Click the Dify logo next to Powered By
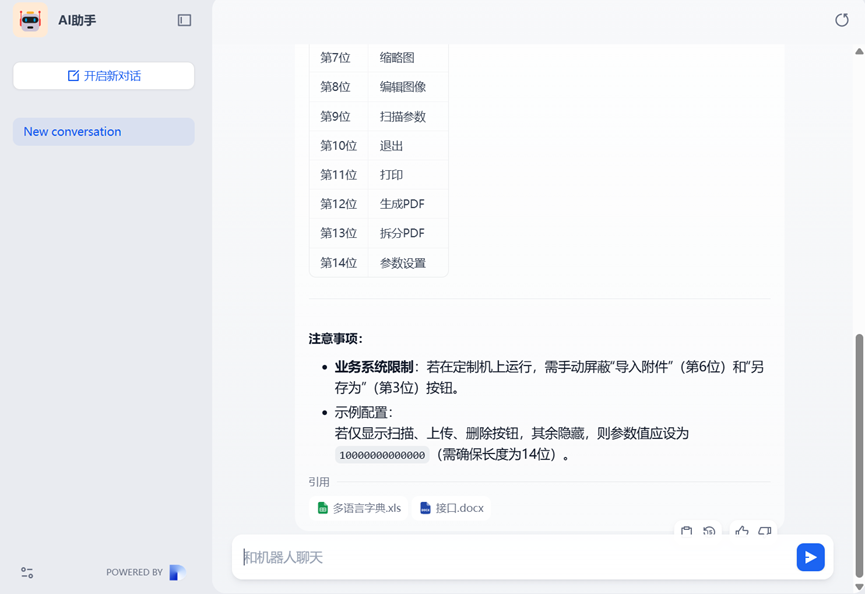The height and width of the screenshot is (594, 865). [x=177, y=573]
